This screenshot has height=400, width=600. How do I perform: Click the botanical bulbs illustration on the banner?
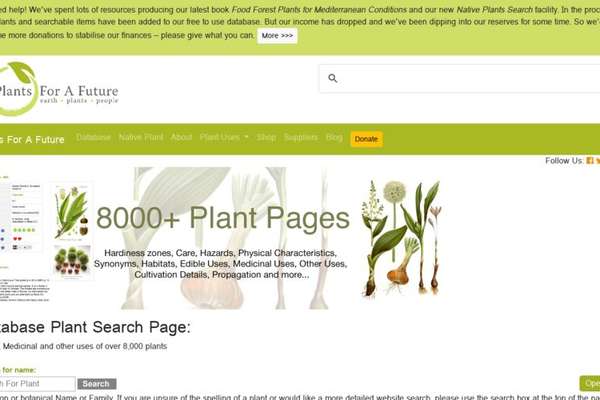(x=401, y=238)
